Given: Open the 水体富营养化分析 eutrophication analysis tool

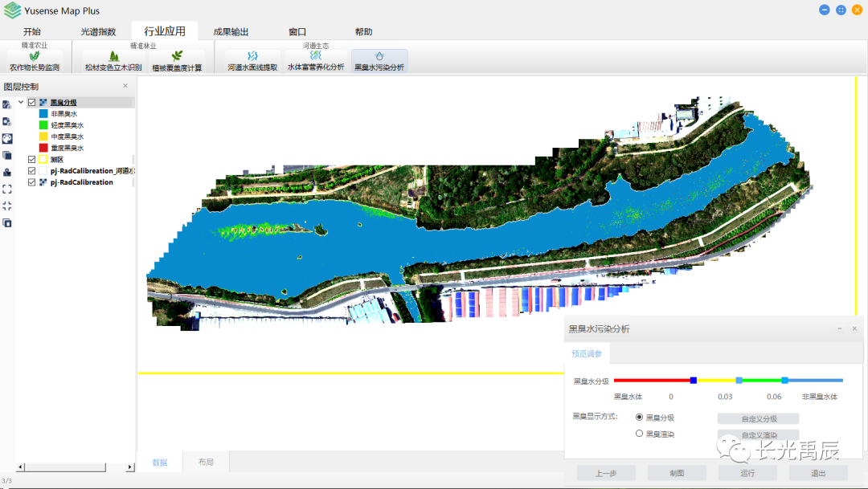Looking at the screenshot, I should pos(316,62).
